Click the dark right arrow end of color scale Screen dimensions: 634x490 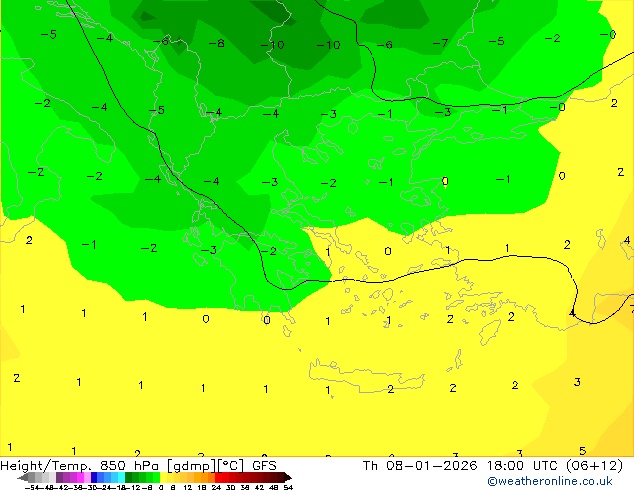pyautogui.click(x=288, y=477)
